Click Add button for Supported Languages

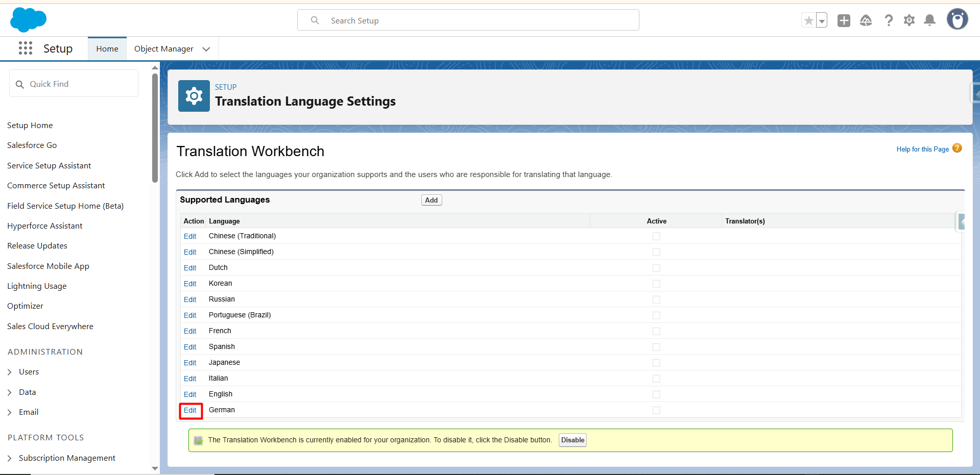[432, 200]
